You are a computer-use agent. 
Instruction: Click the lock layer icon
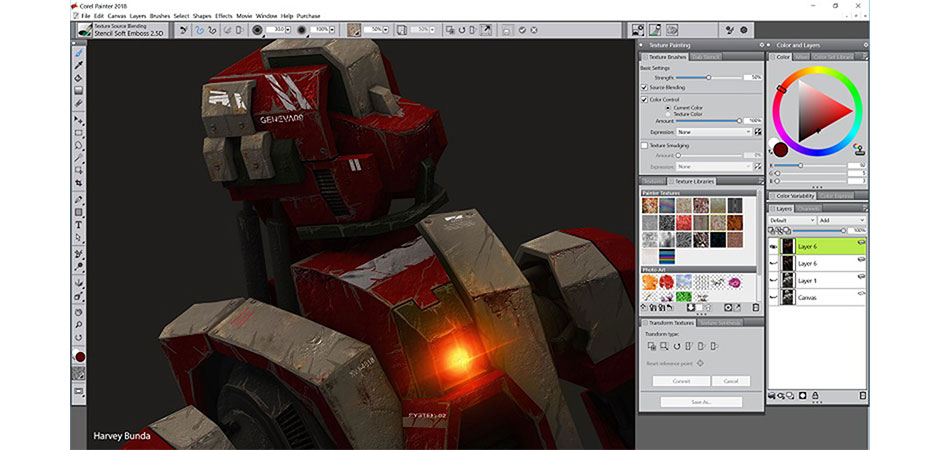(x=814, y=395)
